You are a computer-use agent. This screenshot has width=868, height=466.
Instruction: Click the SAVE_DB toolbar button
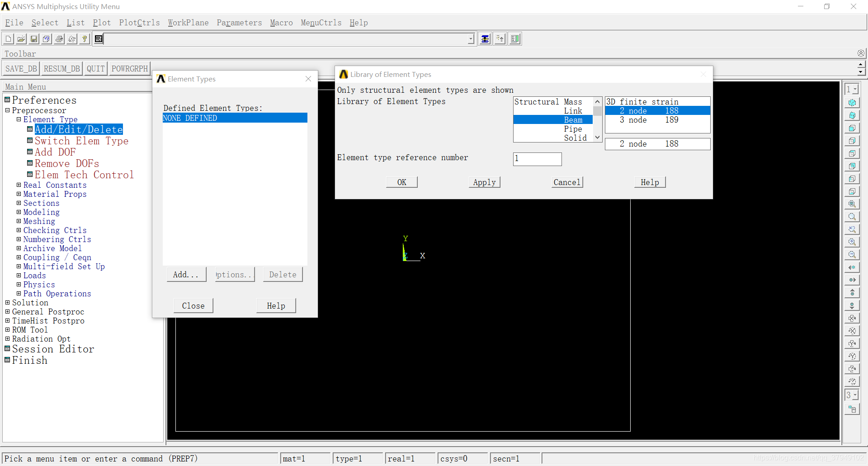[21, 69]
